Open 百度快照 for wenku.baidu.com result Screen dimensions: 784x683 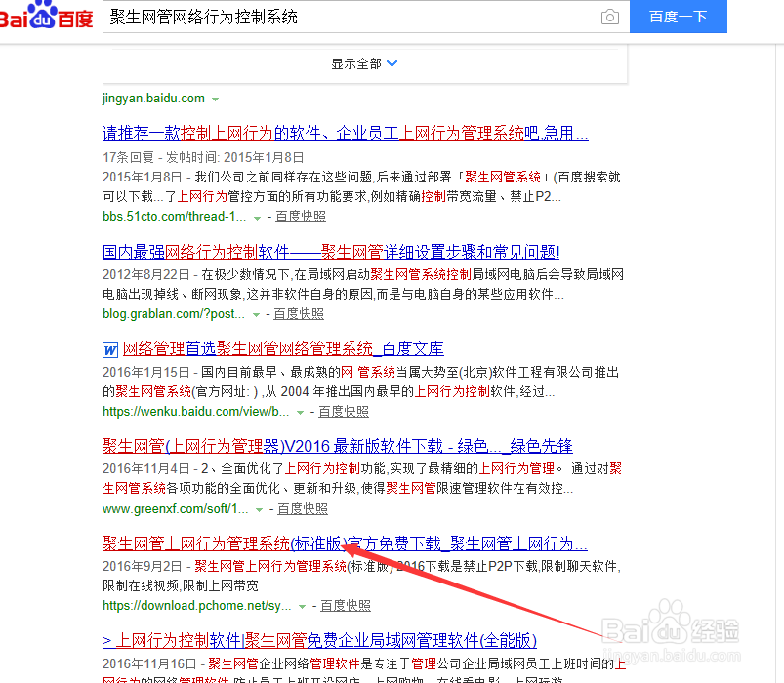click(344, 411)
